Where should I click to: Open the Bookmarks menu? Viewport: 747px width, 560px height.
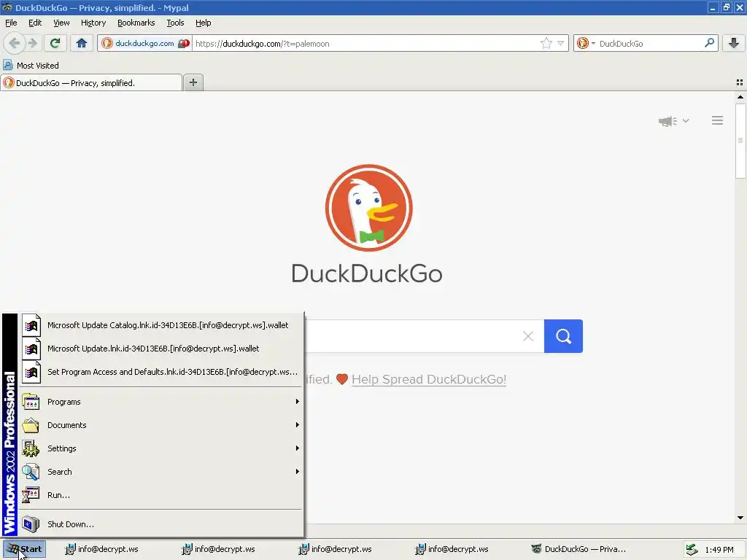pyautogui.click(x=136, y=23)
